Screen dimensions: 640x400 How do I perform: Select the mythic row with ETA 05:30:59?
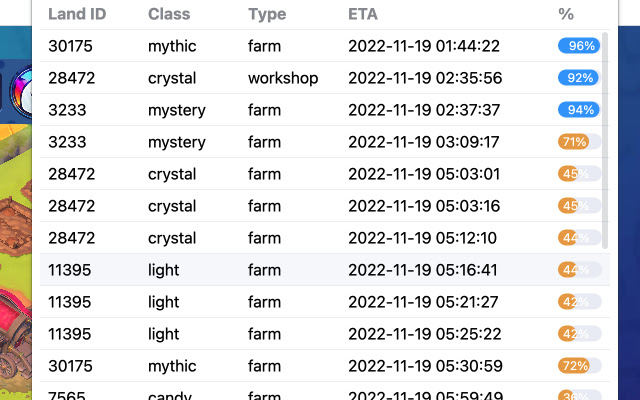coord(325,366)
